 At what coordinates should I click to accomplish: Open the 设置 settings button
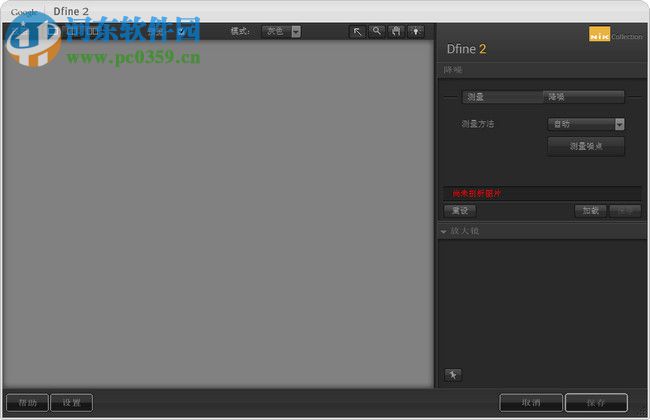pos(72,403)
